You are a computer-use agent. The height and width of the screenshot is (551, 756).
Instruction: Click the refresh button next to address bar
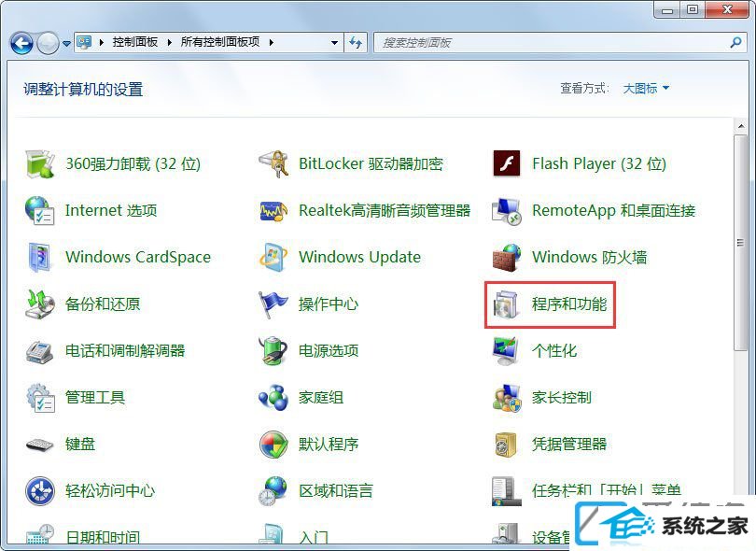coord(356,42)
